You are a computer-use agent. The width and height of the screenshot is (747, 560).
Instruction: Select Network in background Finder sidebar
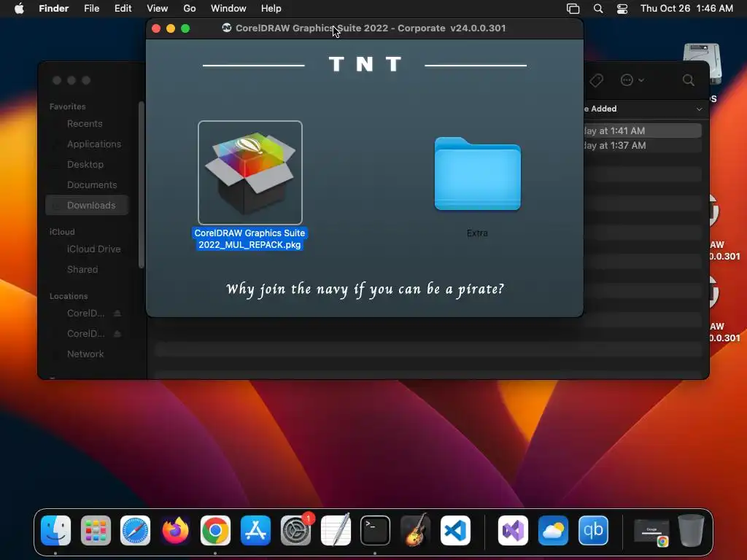85,354
